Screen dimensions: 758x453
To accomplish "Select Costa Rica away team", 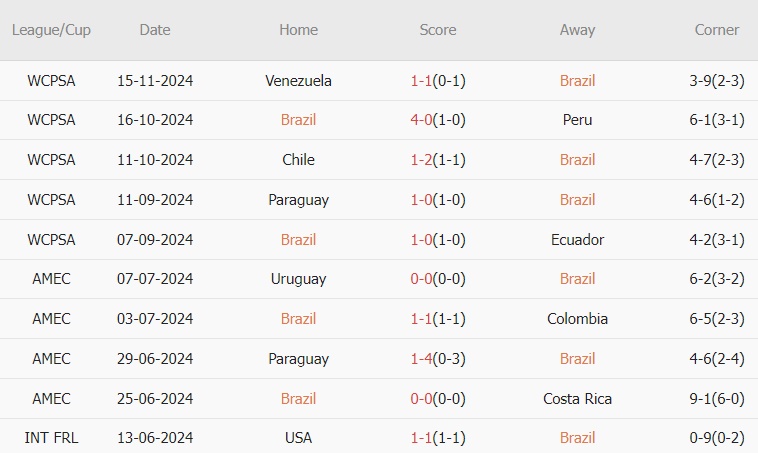I will [578, 399].
